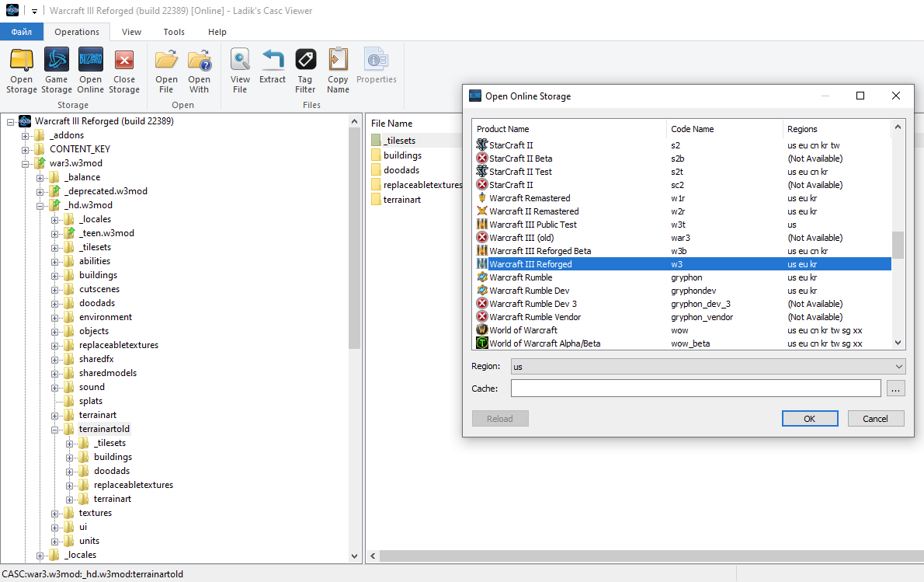Screen dimensions: 924x582
Task: Select the Warcraft Remastered entry
Action: click(x=683, y=198)
